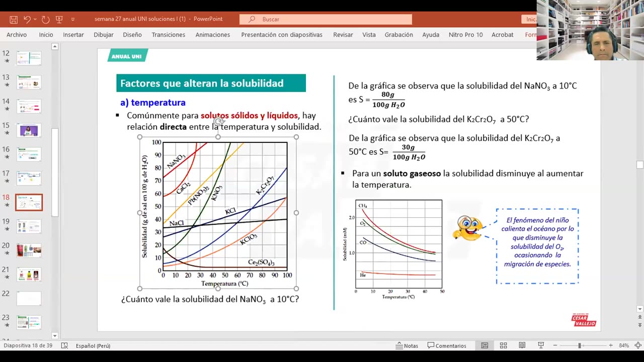
Task: Click animation star under slide 18 number
Action: [7, 205]
